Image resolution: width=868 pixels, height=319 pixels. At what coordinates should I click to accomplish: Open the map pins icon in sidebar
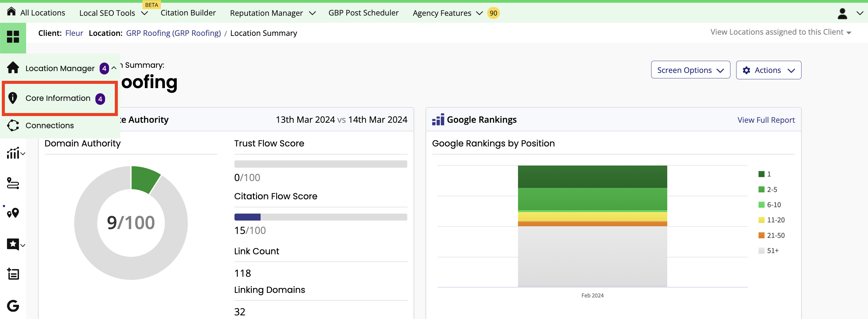pyautogui.click(x=13, y=213)
